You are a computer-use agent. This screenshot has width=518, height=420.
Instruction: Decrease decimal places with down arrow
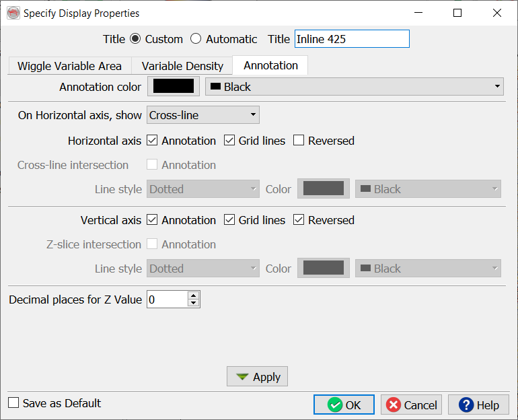tap(194, 304)
